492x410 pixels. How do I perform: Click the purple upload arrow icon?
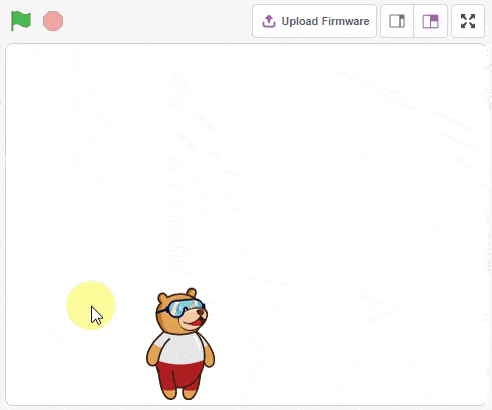click(x=269, y=21)
